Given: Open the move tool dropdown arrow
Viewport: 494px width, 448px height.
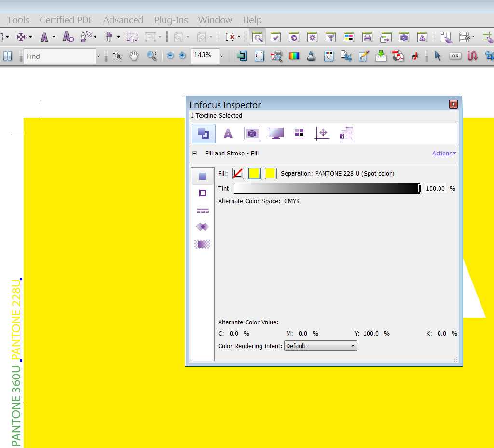Looking at the screenshot, I should pyautogui.click(x=30, y=37).
